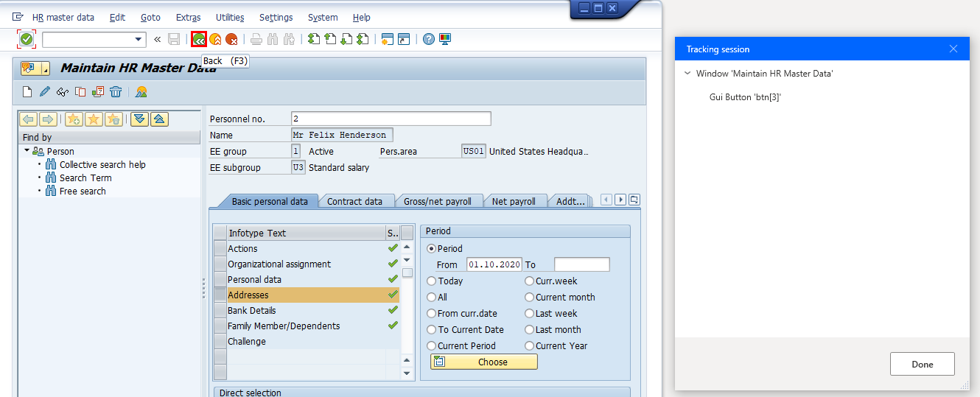Click the To date field in Period
The width and height of the screenshot is (980, 397).
coord(582,264)
